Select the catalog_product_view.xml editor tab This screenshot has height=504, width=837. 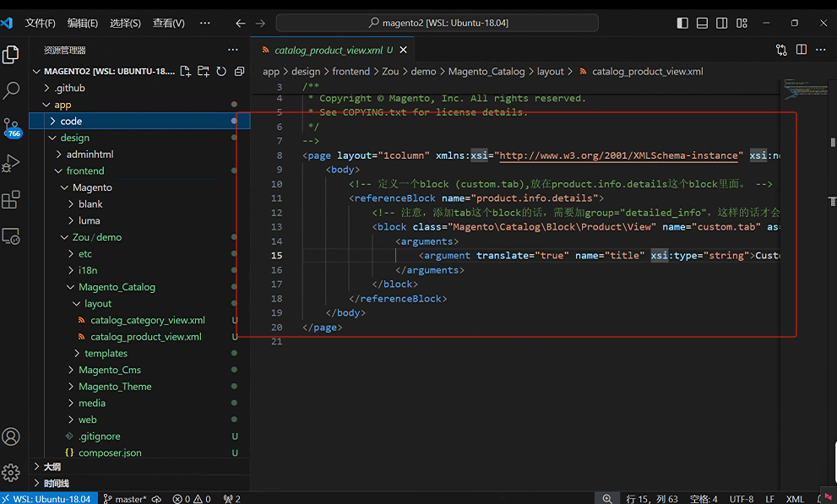[321, 51]
